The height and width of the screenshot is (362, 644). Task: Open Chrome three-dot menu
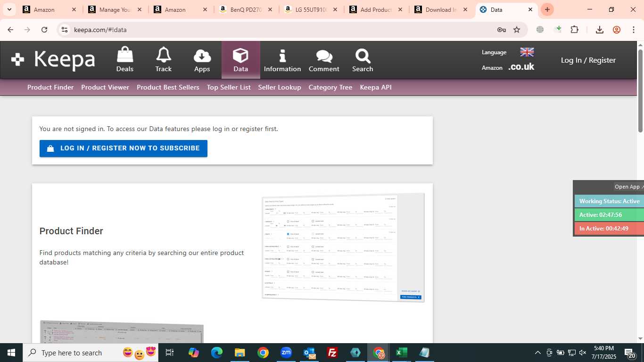(x=634, y=30)
